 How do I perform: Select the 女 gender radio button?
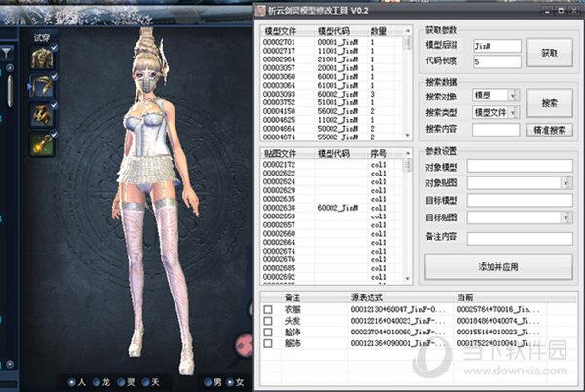click(230, 382)
